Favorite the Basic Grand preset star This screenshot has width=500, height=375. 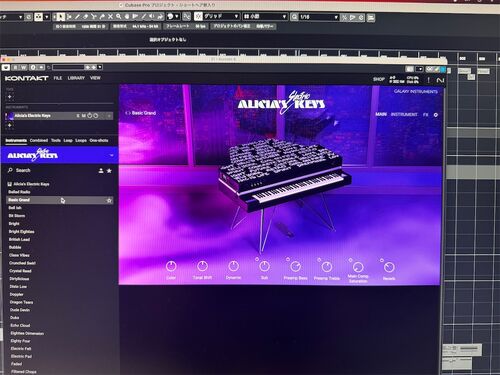[109, 200]
